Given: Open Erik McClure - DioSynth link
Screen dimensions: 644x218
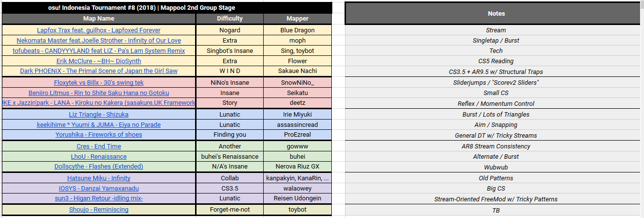Looking at the screenshot, I should point(99,61).
